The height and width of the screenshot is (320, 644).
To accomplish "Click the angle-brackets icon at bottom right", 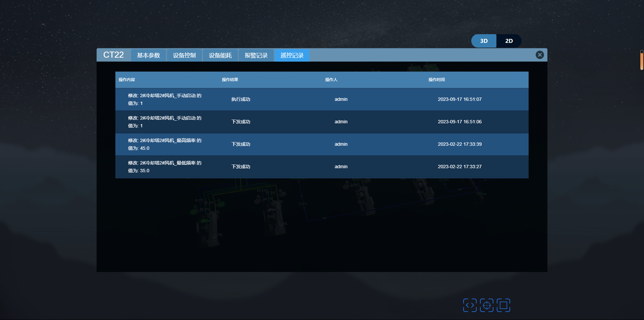I will click(x=470, y=305).
